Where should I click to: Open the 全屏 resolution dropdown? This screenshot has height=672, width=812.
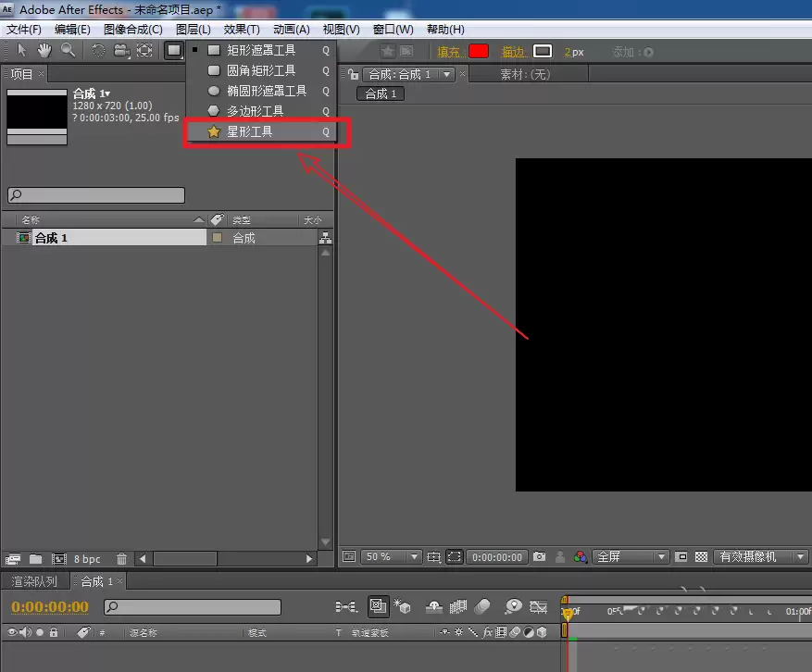coord(631,556)
